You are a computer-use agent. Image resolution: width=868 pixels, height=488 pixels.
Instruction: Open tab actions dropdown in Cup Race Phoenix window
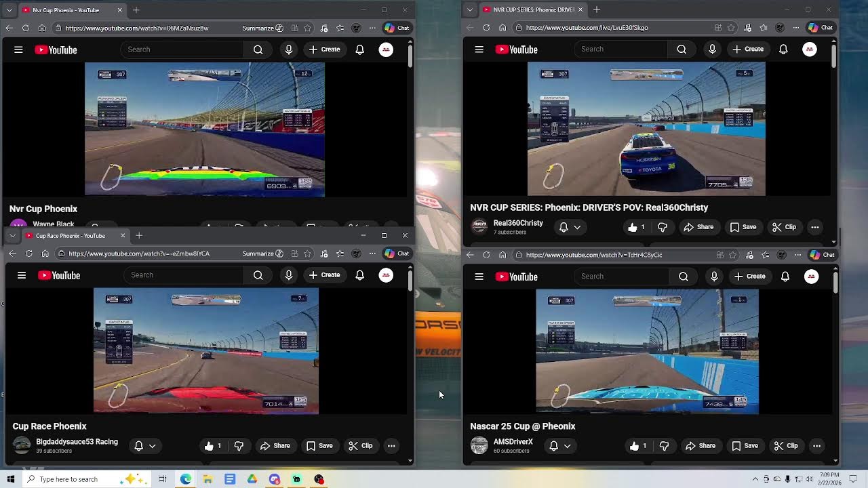pyautogui.click(x=12, y=235)
